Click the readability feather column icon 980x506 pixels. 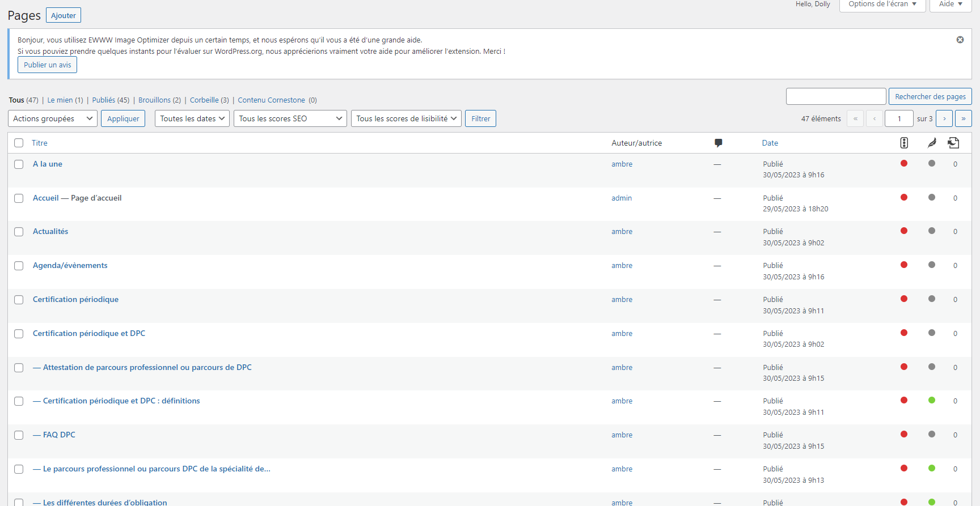(x=932, y=143)
